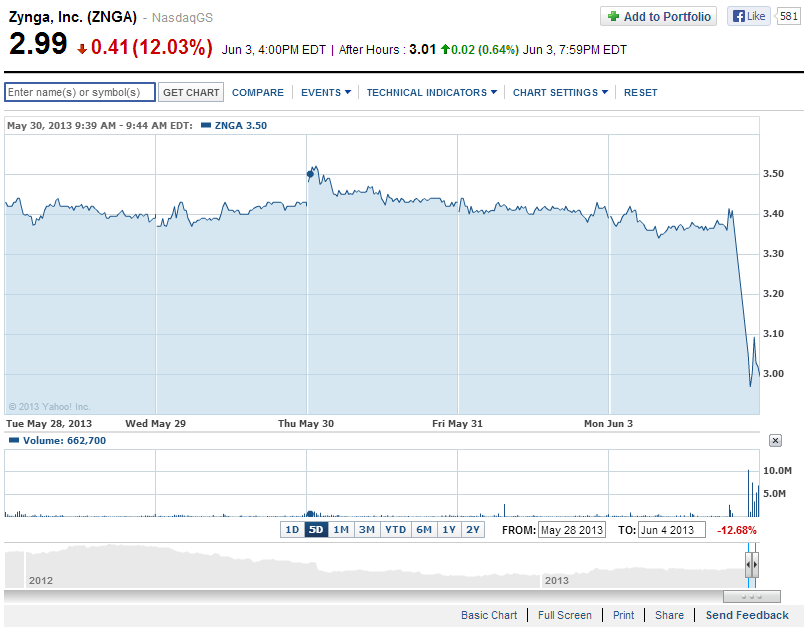
Task: Open the Full Screen link
Action: [565, 616]
